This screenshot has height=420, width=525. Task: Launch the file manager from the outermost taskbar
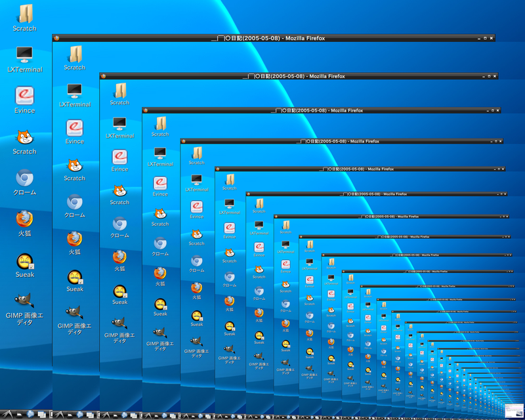point(19,415)
